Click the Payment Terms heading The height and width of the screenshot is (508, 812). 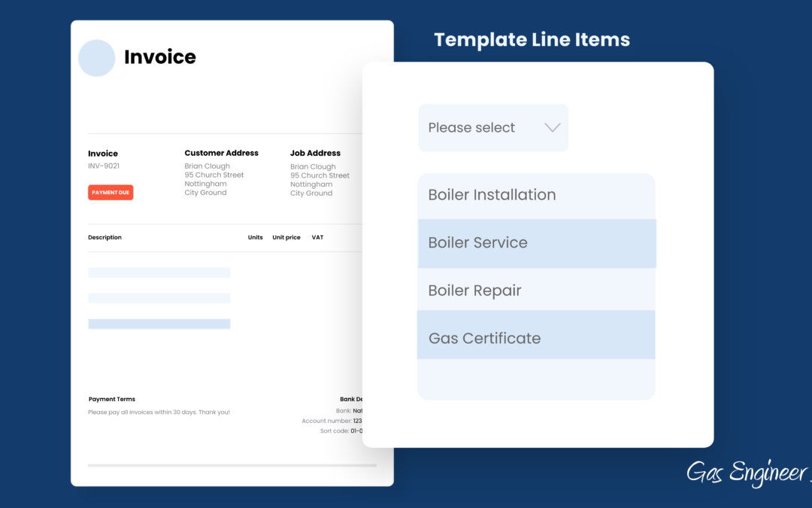point(112,400)
